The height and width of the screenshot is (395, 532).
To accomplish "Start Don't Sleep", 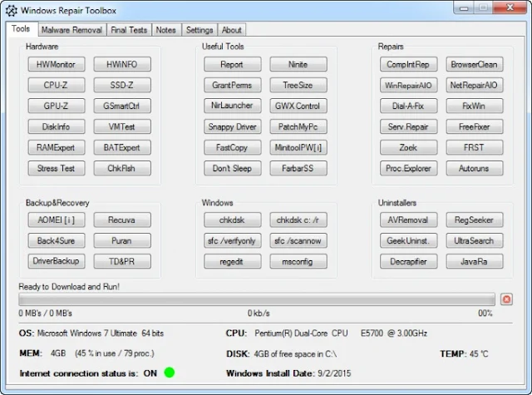I will 233,168.
